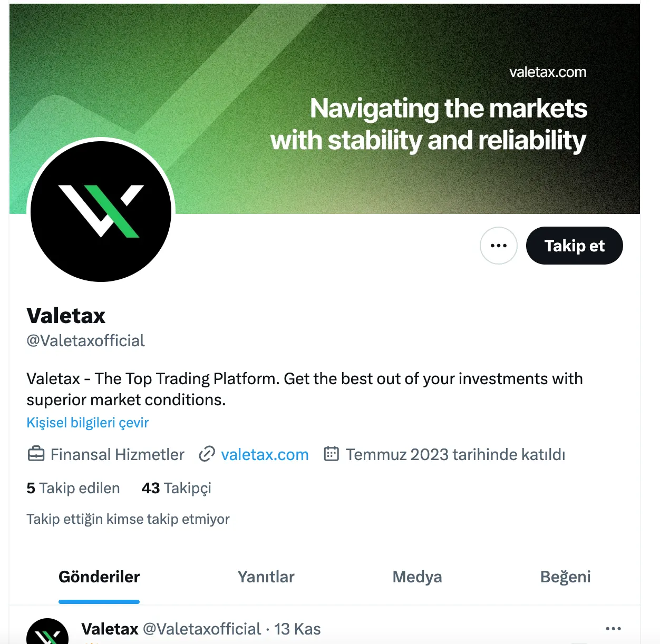Translate bio via Kişisel bilgileri çevir
The image size is (660, 644).
coord(88,423)
